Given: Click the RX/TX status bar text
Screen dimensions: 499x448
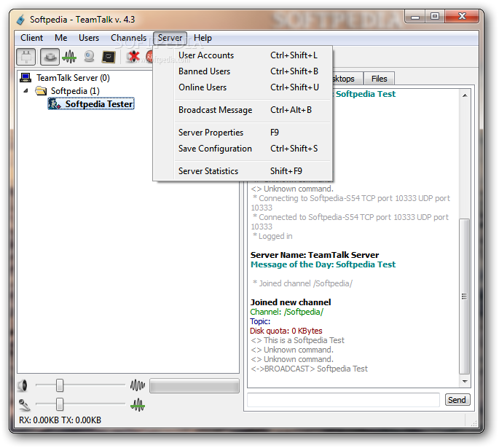Looking at the screenshot, I should (x=60, y=420).
